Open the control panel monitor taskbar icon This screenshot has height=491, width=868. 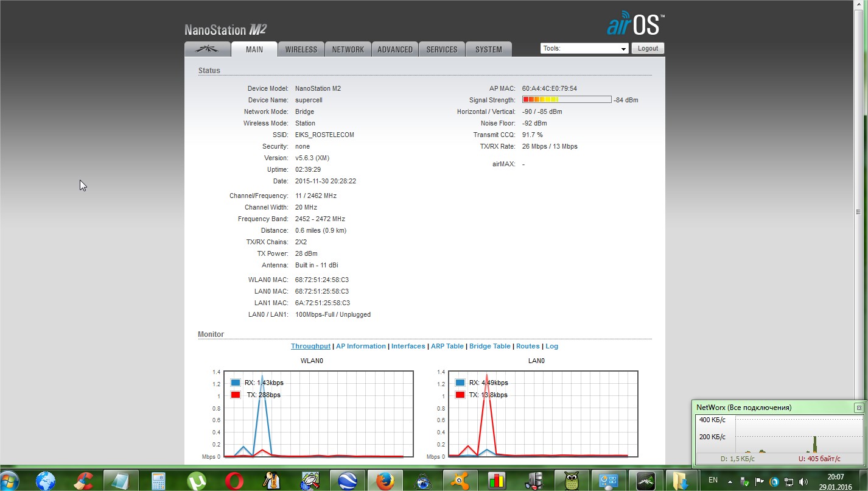pos(609,481)
